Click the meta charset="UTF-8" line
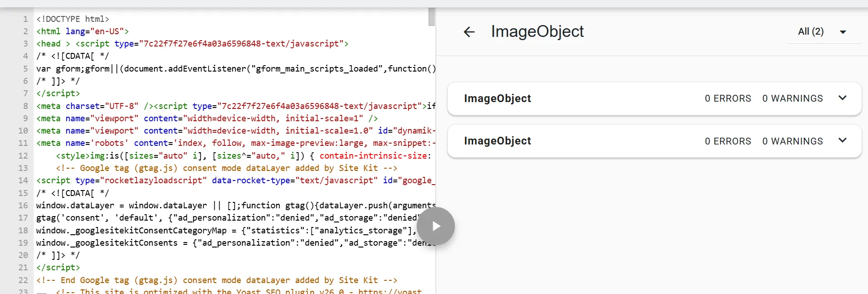The image size is (868, 294). point(236,106)
